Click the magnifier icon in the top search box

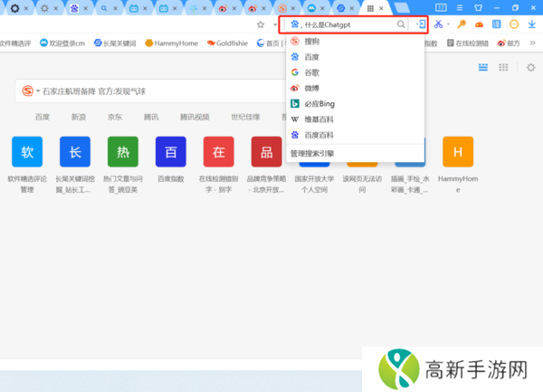pyautogui.click(x=401, y=24)
